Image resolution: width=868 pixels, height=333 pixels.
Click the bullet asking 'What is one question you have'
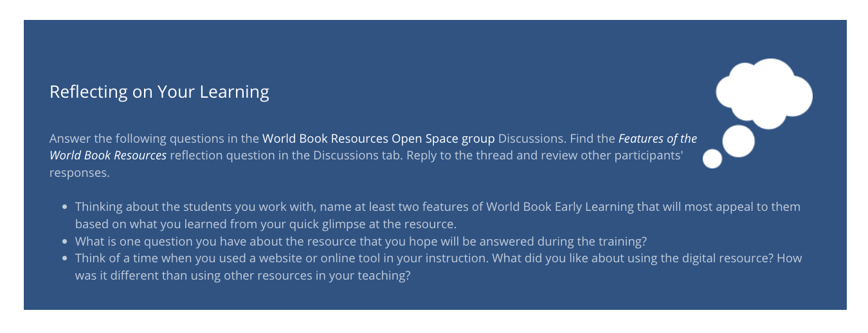[361, 242]
